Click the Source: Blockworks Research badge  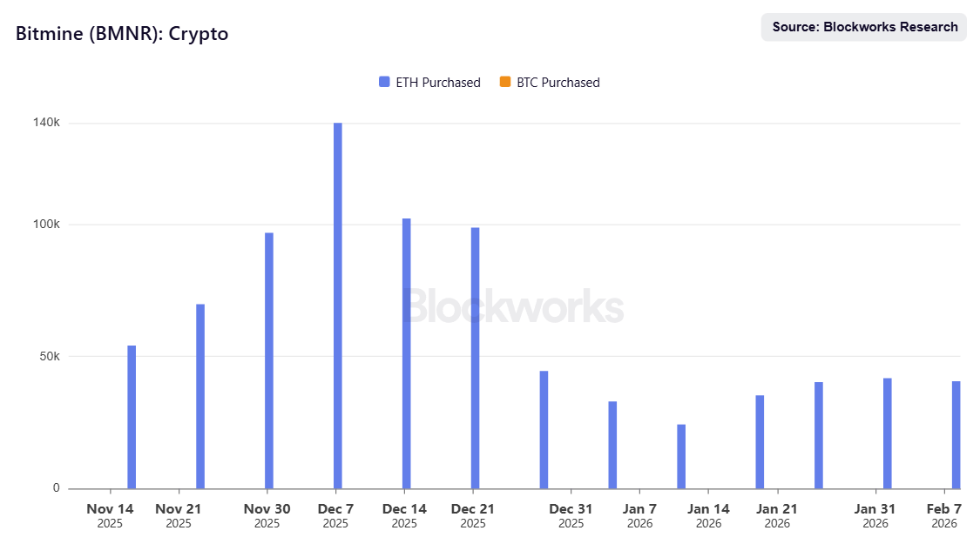[864, 27]
